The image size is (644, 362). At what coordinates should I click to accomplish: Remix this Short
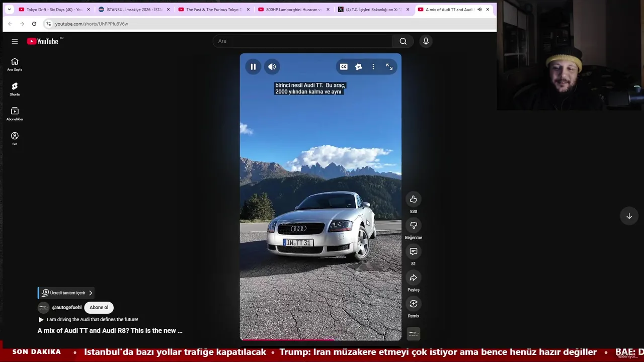pos(414,304)
